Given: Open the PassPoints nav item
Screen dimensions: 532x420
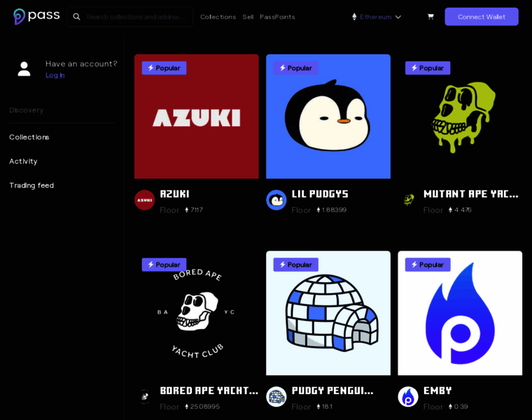Looking at the screenshot, I should pyautogui.click(x=277, y=17).
